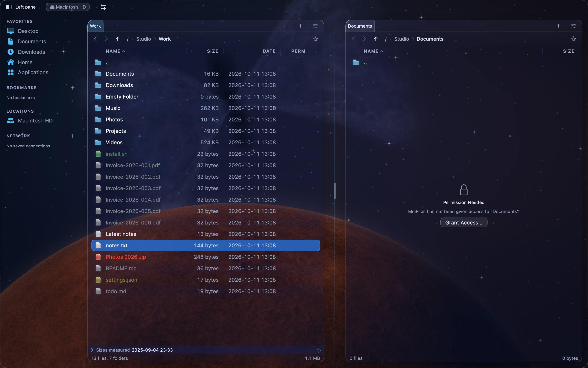Add a new tab in Work pane
Image resolution: width=588 pixels, height=368 pixels.
pos(301,26)
